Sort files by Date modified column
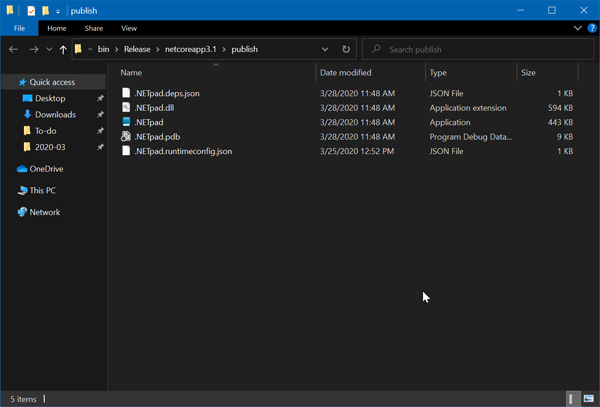 (345, 73)
